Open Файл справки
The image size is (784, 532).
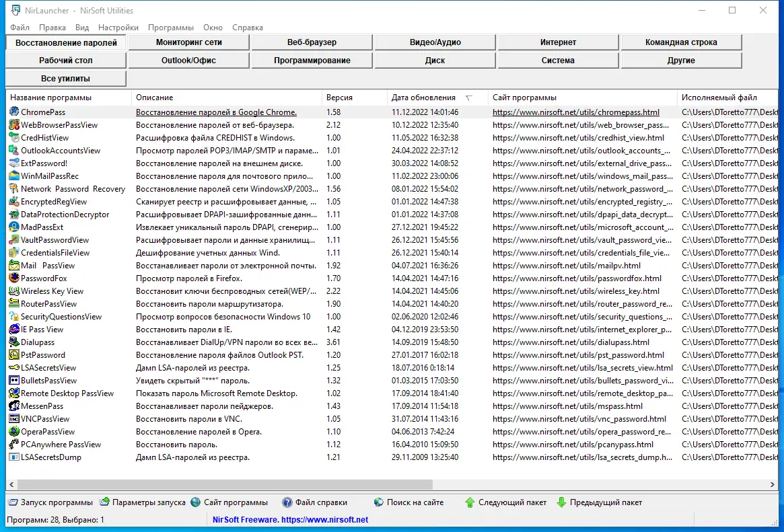(x=315, y=502)
